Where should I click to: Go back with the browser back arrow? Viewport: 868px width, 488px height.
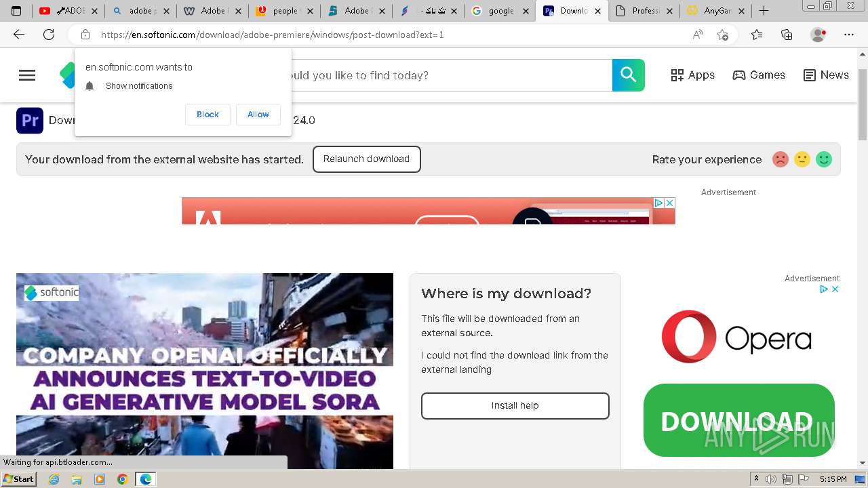[19, 35]
